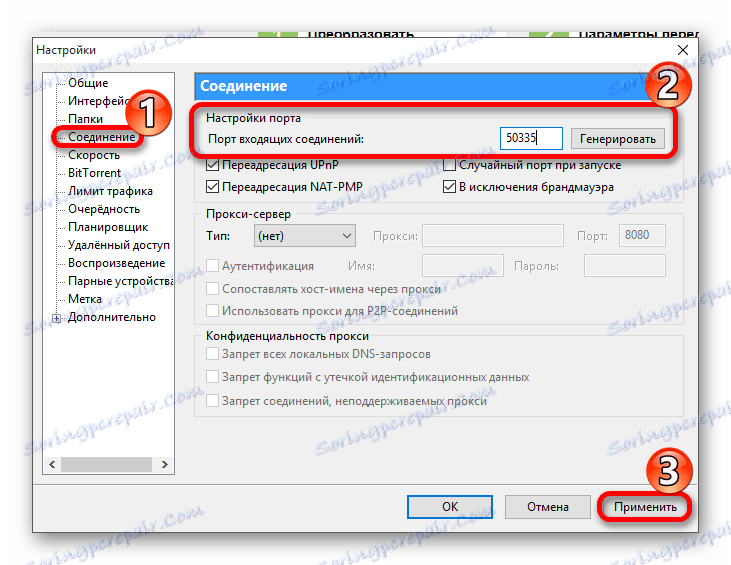Uncheck В исключения брандмауэра checkbox
Viewport: 731px width, 565px height.
[x=449, y=187]
